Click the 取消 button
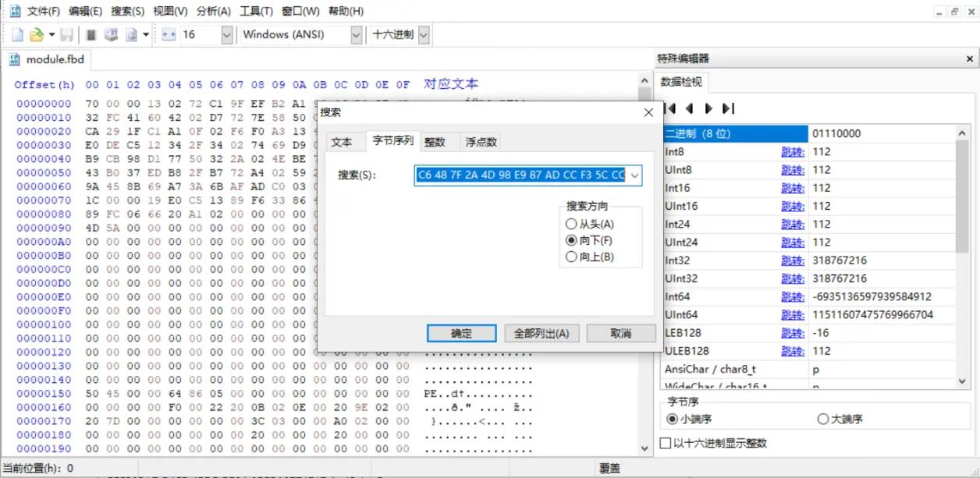Viewport: 980px width, 478px height. tap(620, 333)
